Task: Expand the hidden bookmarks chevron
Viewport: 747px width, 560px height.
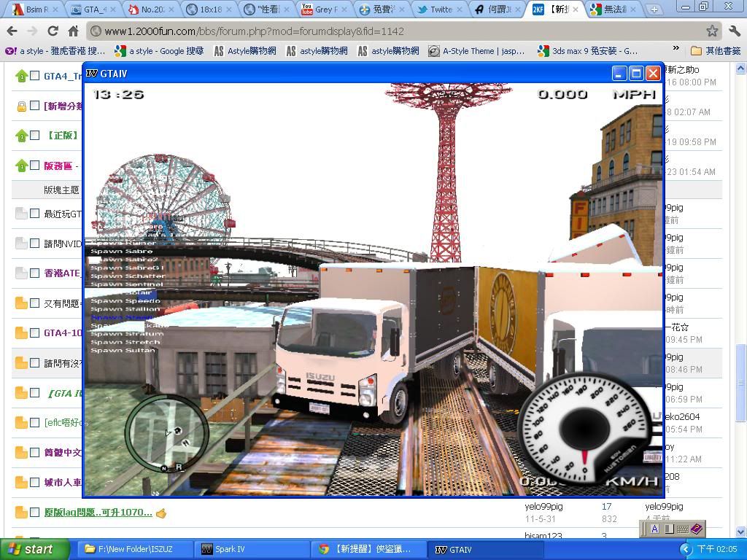Action: click(676, 50)
